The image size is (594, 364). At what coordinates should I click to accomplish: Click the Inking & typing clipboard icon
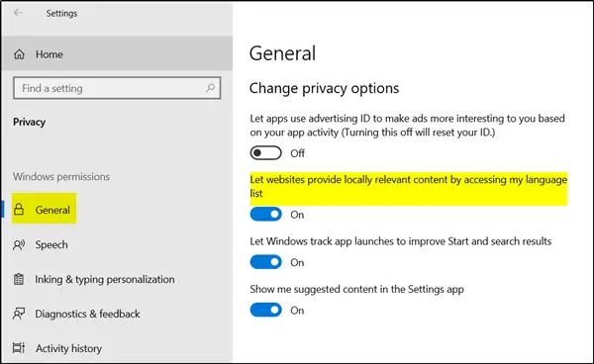[19, 279]
